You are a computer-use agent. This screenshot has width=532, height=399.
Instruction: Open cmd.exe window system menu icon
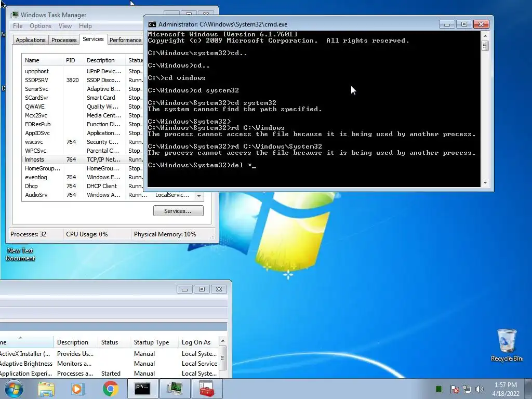tap(152, 24)
